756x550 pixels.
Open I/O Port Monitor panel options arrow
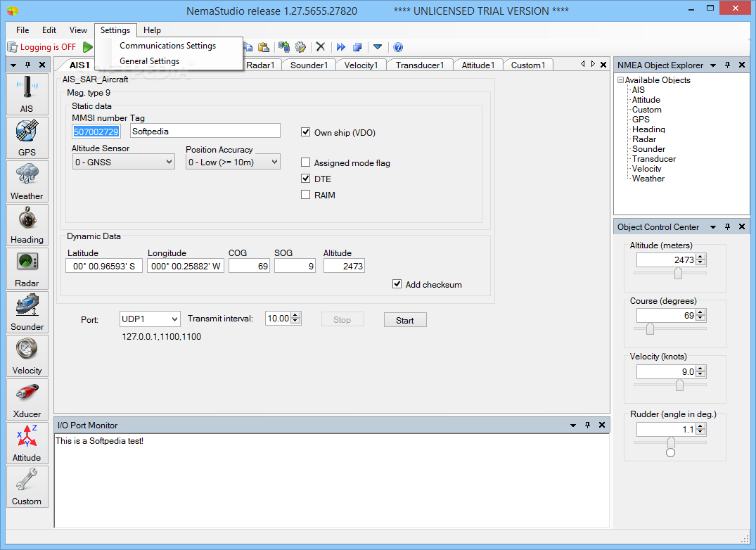tap(572, 425)
